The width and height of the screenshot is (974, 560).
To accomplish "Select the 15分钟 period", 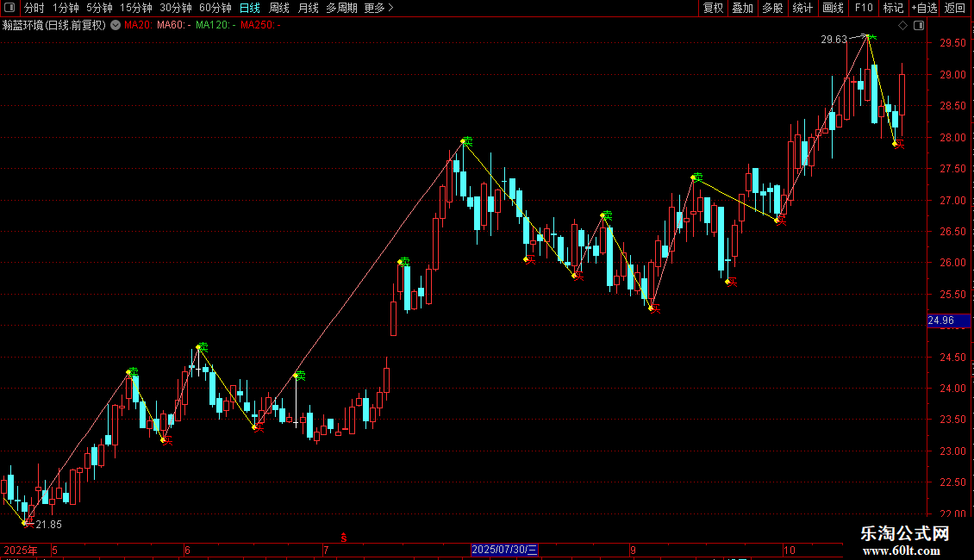I will click(x=135, y=8).
